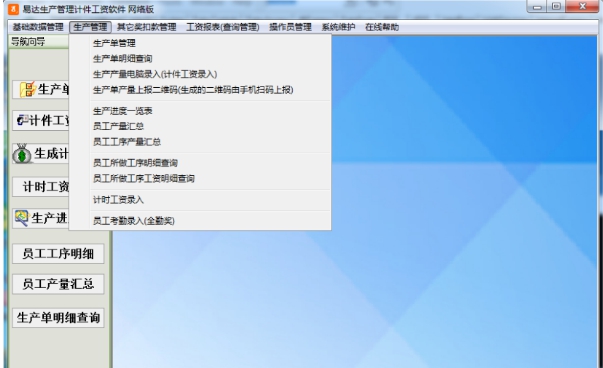Click the 员工工序明细 button
This screenshot has width=603, height=368.
58,254
